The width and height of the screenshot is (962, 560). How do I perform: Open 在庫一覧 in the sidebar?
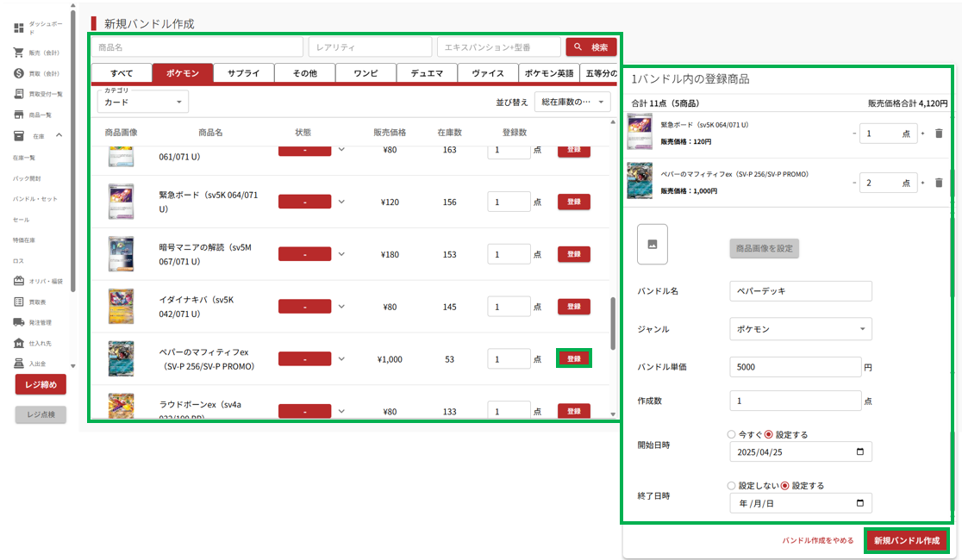coord(24,158)
